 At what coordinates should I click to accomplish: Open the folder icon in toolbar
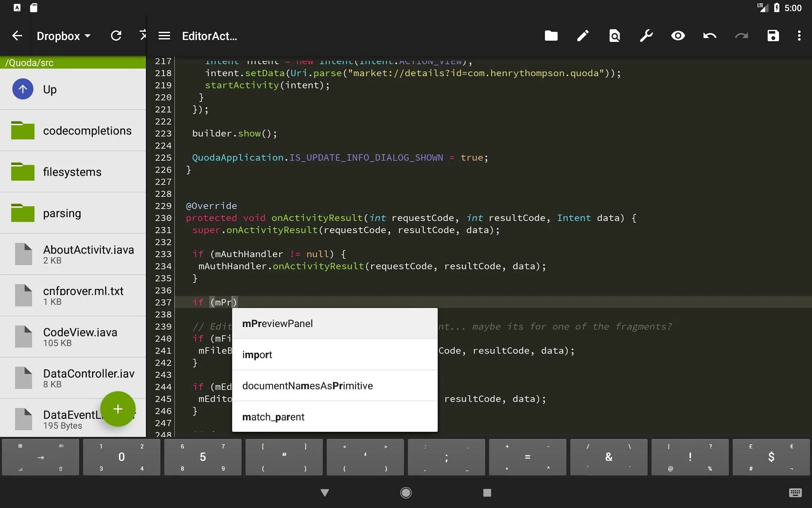(551, 36)
